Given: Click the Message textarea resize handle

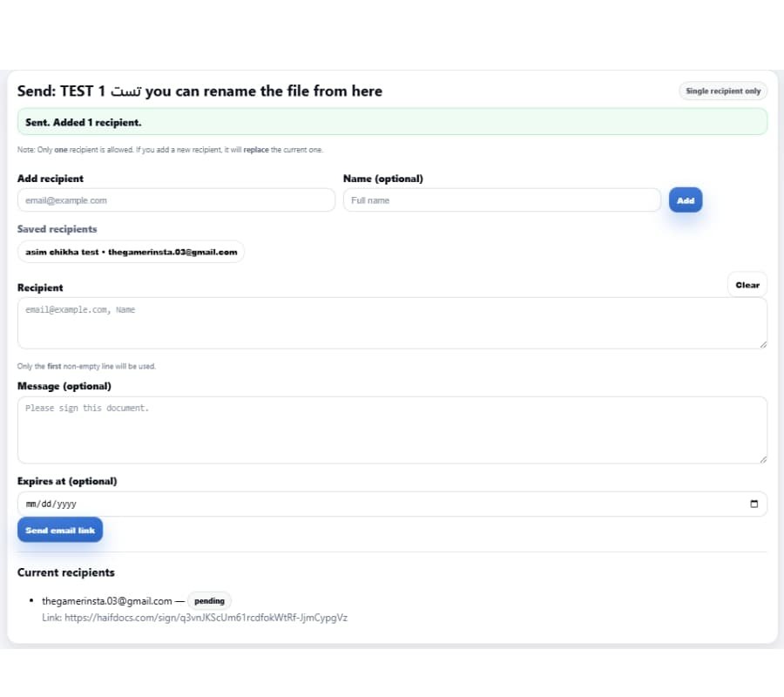Looking at the screenshot, I should pyautogui.click(x=762, y=458).
